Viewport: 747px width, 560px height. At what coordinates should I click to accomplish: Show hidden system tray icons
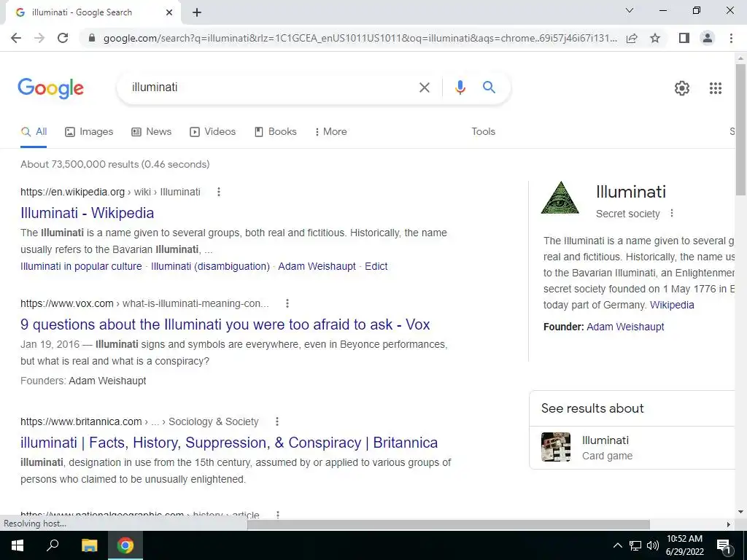point(617,545)
